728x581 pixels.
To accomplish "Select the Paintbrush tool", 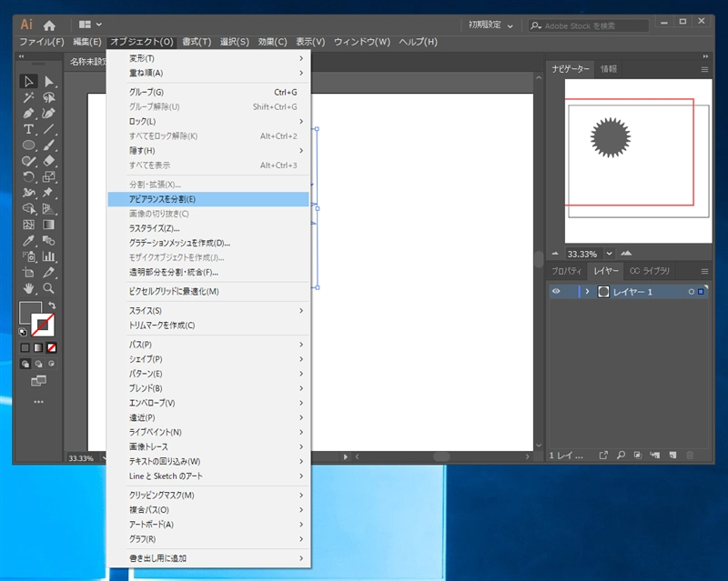I will pyautogui.click(x=49, y=145).
